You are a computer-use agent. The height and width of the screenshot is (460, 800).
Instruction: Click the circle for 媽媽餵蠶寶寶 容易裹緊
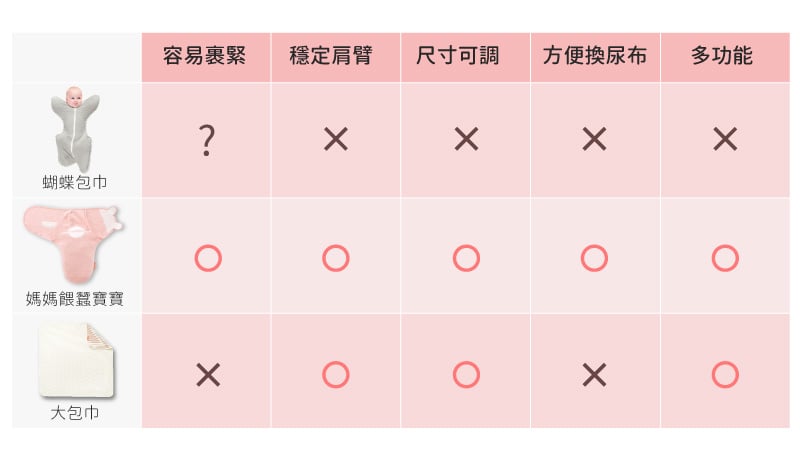207,258
